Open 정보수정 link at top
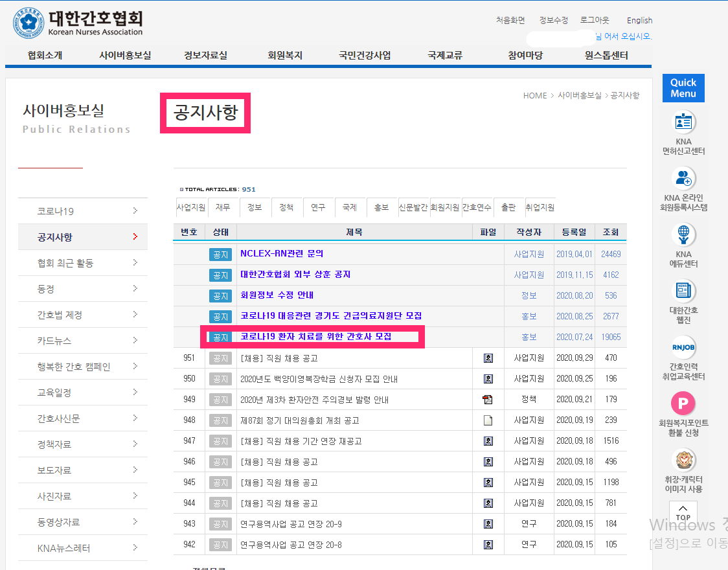 [553, 20]
